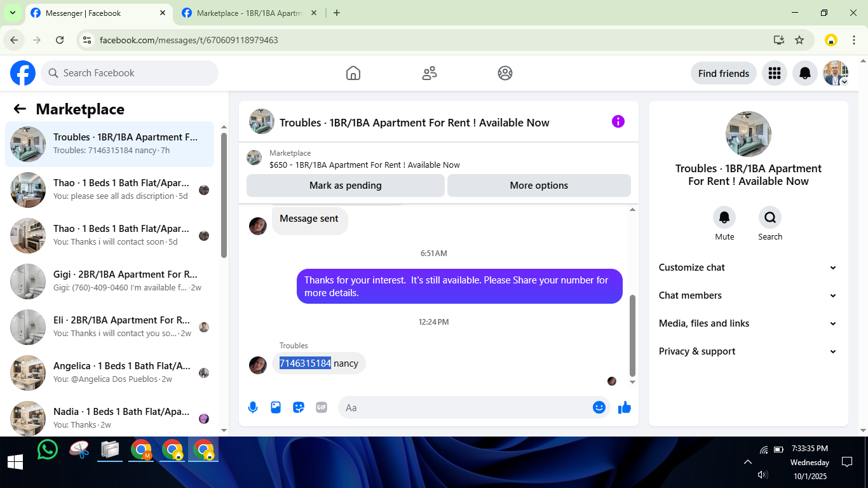Expand Media, files and links section
Viewport: 868px width, 488px height.
(x=748, y=323)
